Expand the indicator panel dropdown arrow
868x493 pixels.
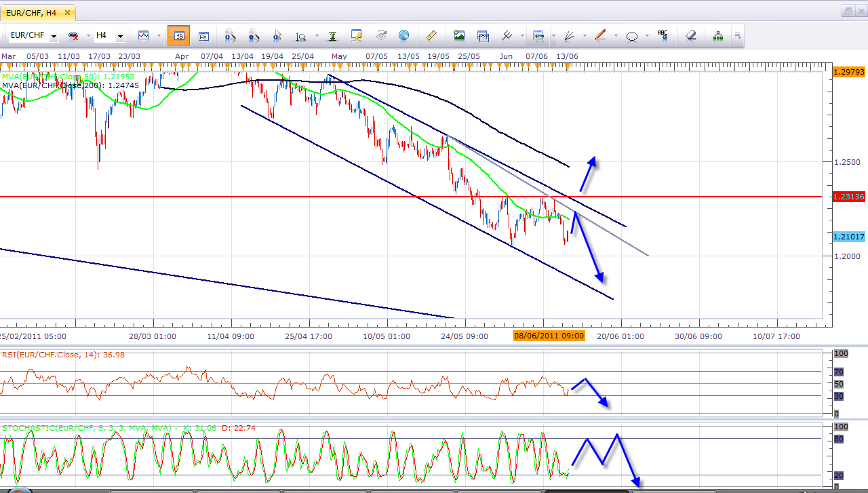554,36
